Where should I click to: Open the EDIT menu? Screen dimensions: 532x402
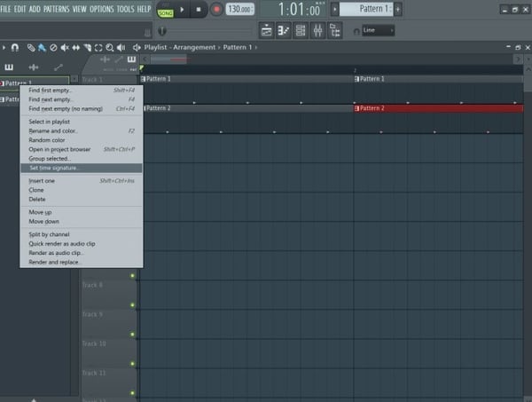click(20, 9)
